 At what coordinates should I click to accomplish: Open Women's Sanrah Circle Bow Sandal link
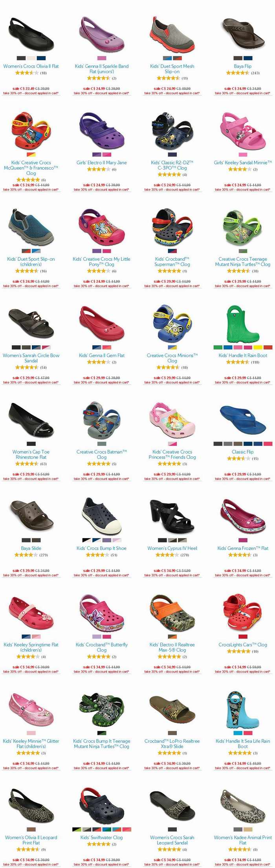31,358
